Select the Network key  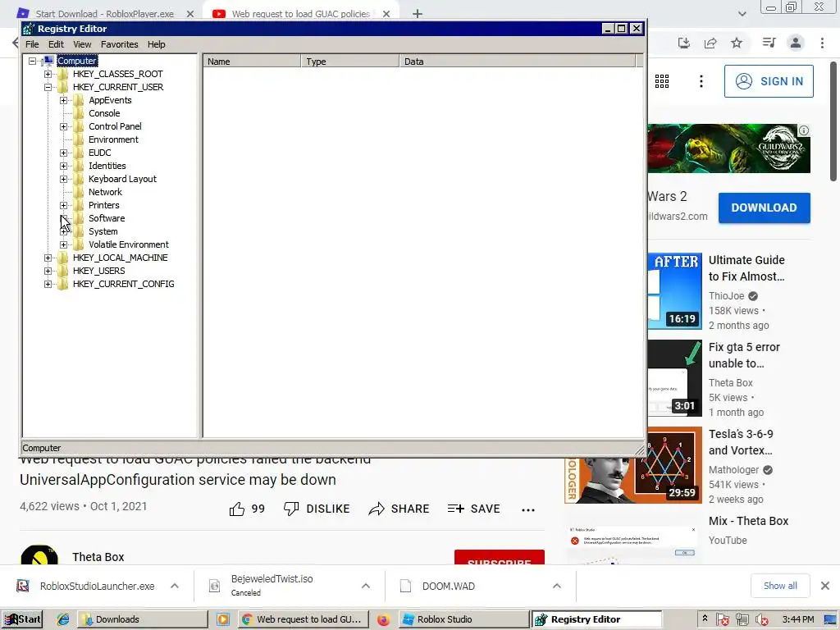click(x=105, y=192)
